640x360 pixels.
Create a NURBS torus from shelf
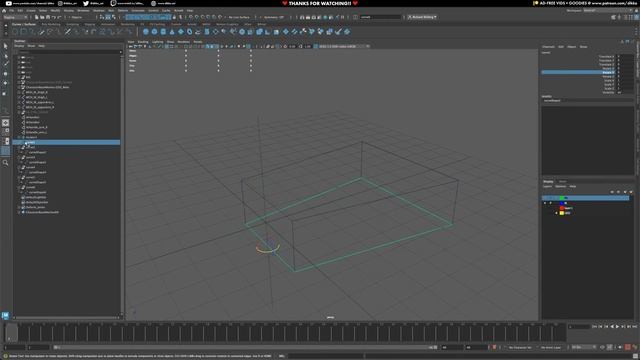[189, 31]
